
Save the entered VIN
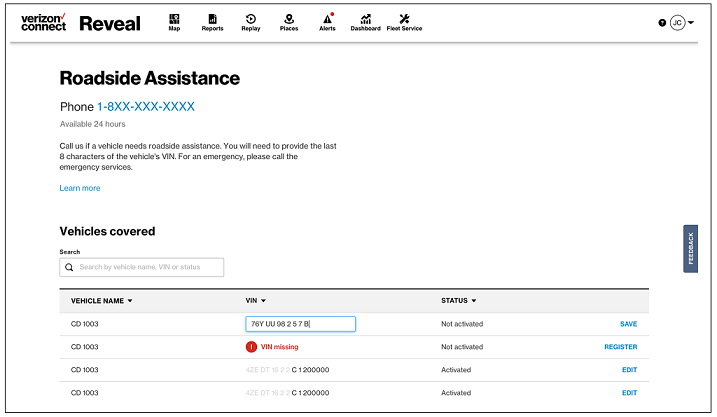tap(628, 324)
